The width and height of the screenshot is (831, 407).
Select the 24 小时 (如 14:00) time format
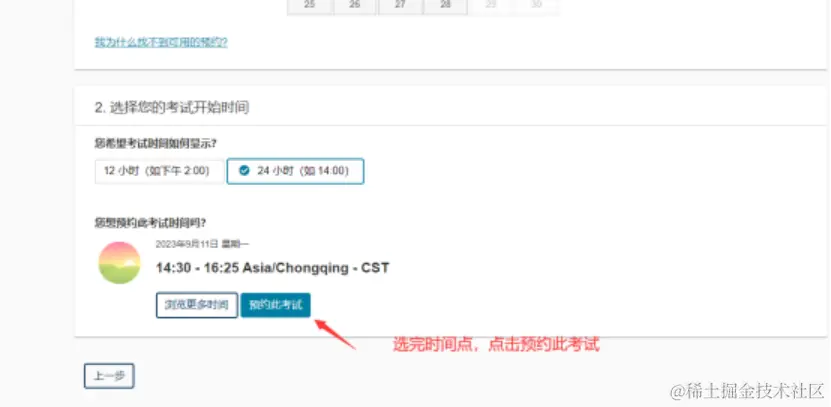[295, 171]
